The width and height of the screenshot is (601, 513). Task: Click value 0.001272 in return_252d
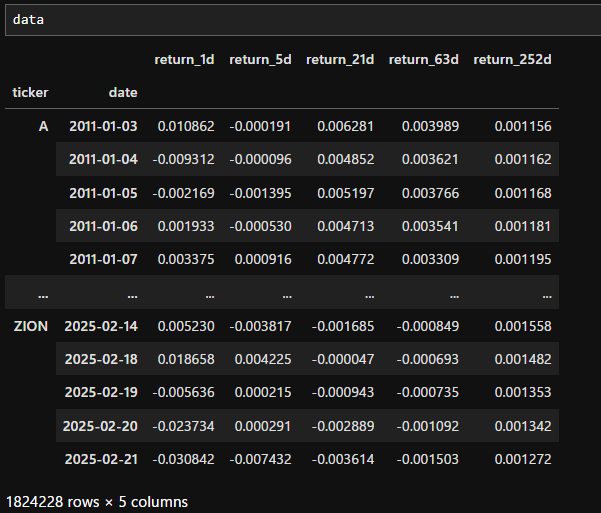coord(523,459)
